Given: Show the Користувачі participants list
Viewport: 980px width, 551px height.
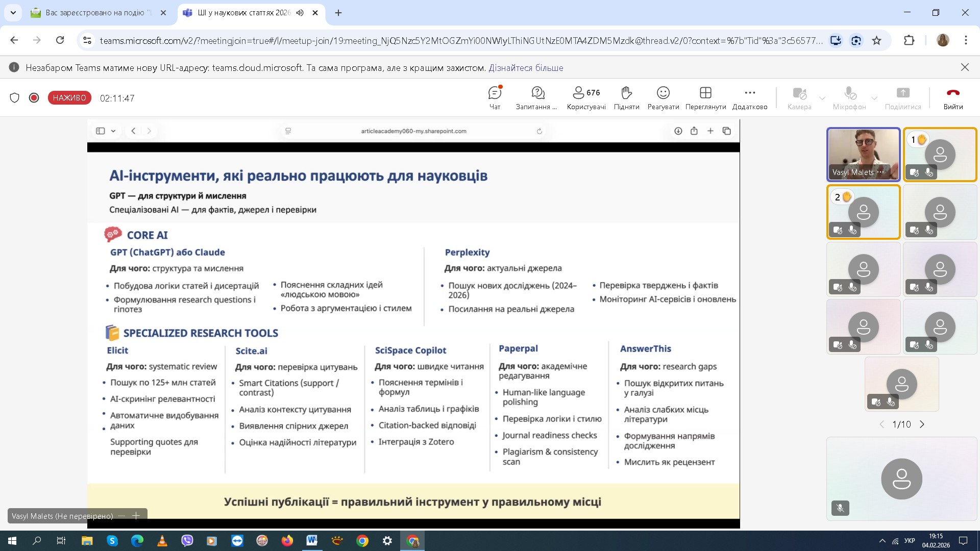Looking at the screenshot, I should 586,98.
